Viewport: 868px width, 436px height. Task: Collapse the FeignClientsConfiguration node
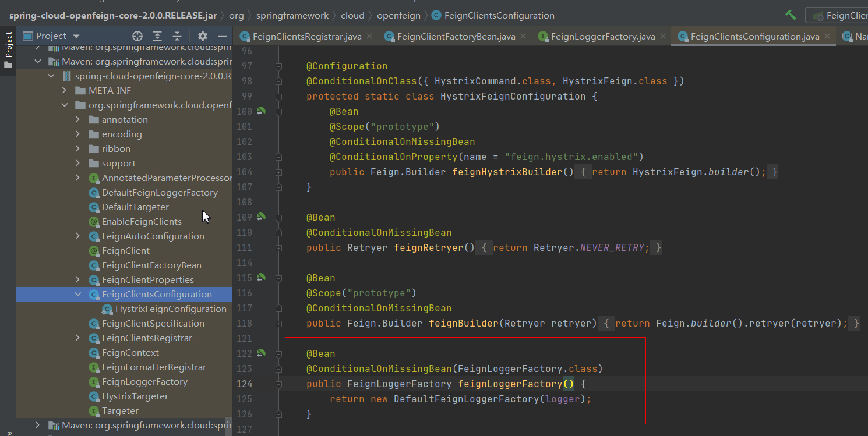point(78,295)
